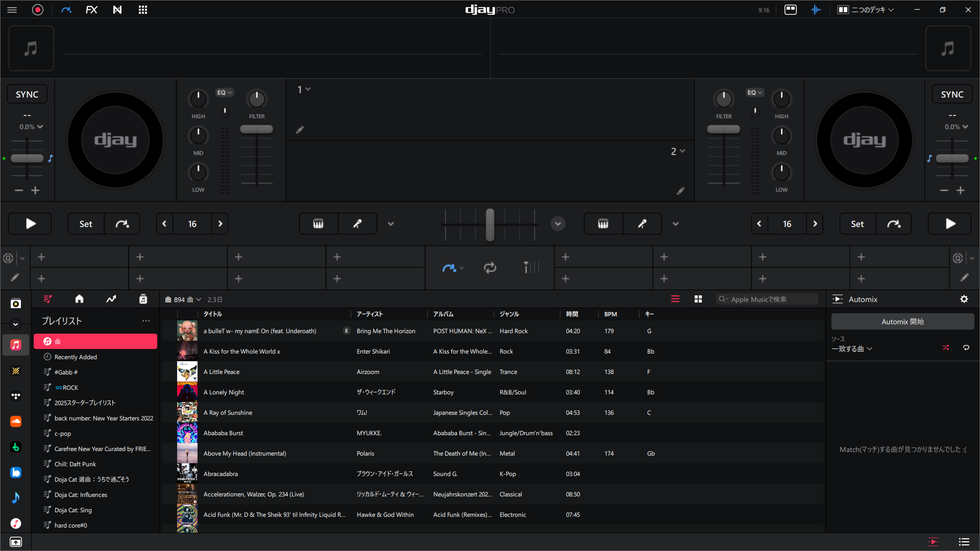Open the Apple Music library source
Viewport: 980px width, 551px height.
[x=16, y=345]
